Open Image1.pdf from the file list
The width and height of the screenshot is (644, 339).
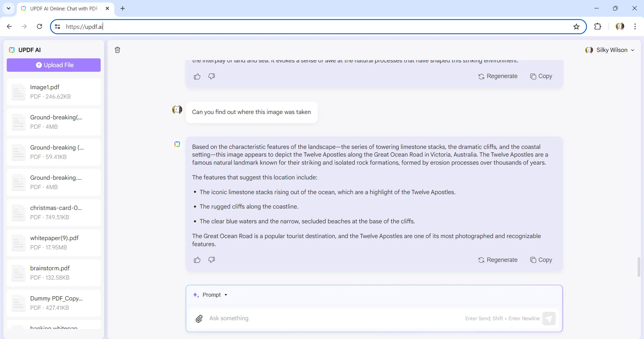pos(54,92)
